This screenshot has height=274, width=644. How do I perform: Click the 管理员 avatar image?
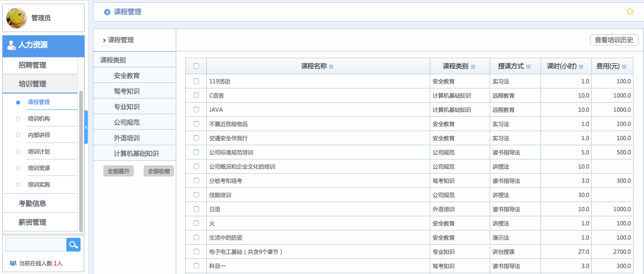pos(16,17)
